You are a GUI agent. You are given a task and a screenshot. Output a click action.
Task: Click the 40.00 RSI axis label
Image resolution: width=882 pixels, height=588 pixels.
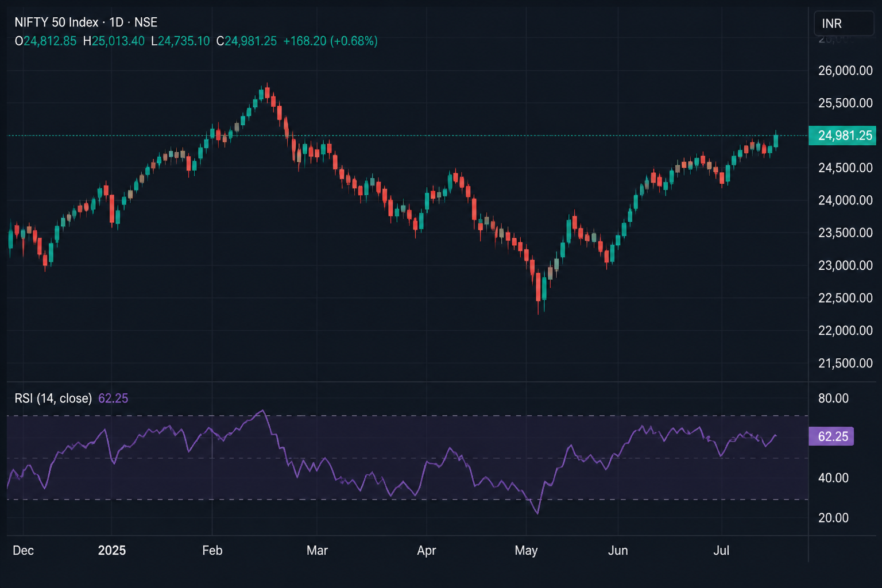833,478
